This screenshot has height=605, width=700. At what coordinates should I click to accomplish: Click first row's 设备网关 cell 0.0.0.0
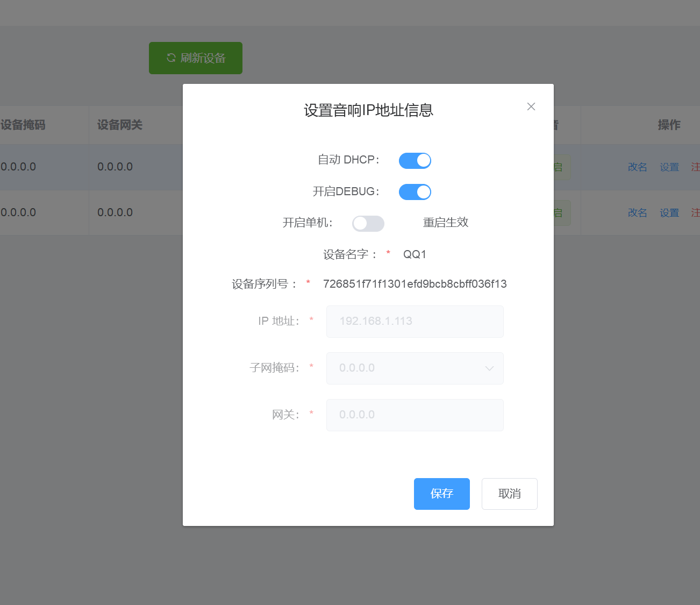point(115,167)
